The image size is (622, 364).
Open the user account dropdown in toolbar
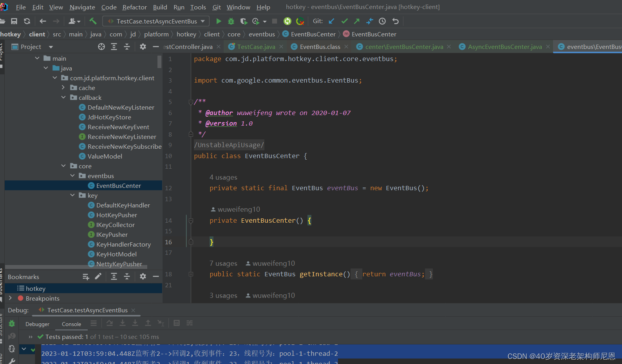pos(74,21)
